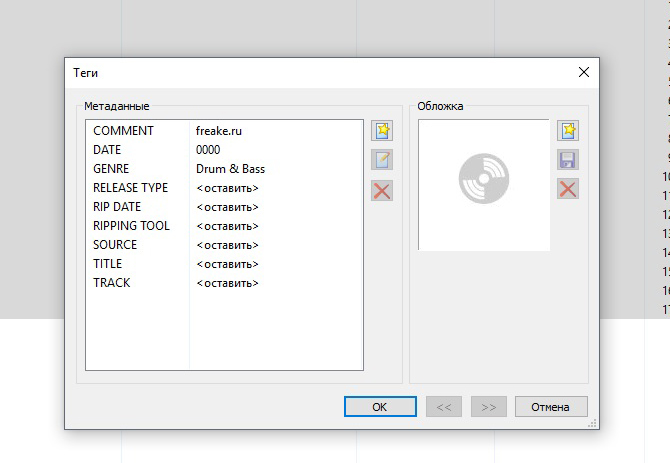Click the <оставить> value for TRACK

click(227, 283)
